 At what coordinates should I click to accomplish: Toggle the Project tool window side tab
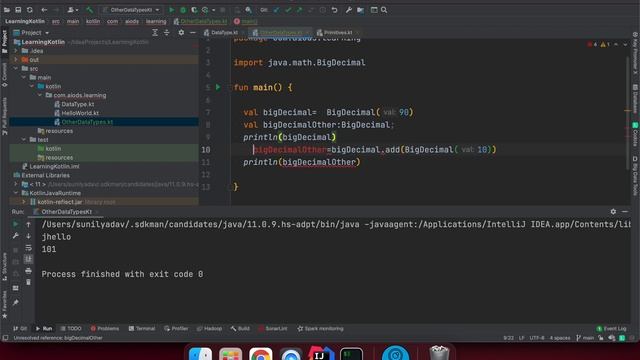click(4, 42)
